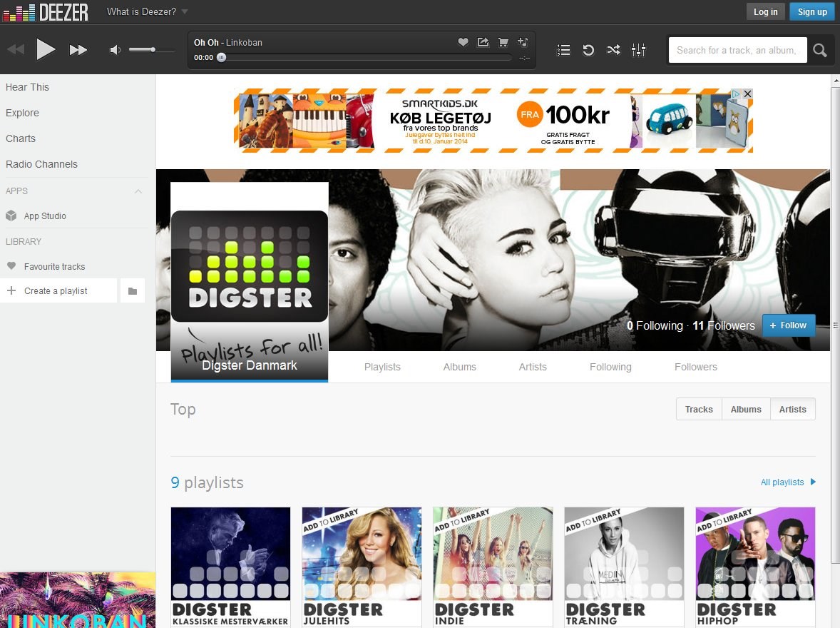Select the Albums top filter

(746, 409)
